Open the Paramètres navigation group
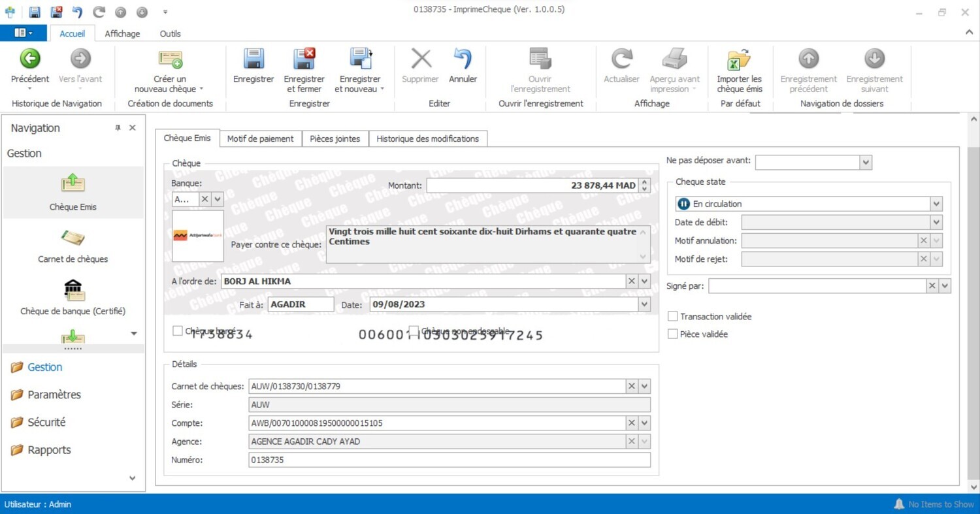This screenshot has width=980, height=514. click(54, 394)
